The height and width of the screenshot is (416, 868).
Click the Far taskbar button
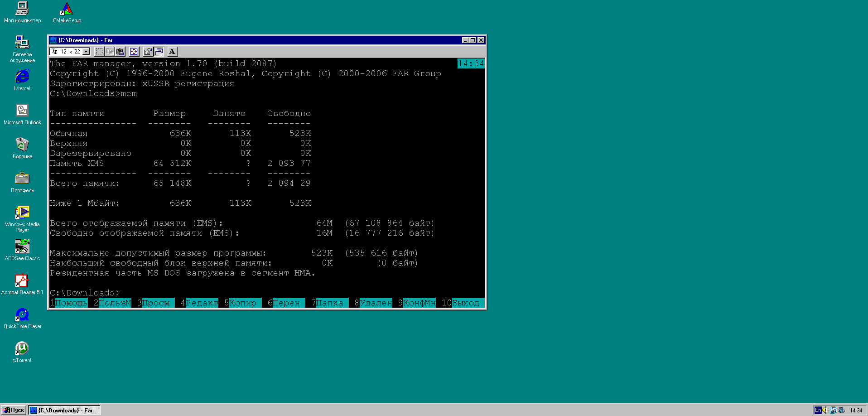(64, 410)
